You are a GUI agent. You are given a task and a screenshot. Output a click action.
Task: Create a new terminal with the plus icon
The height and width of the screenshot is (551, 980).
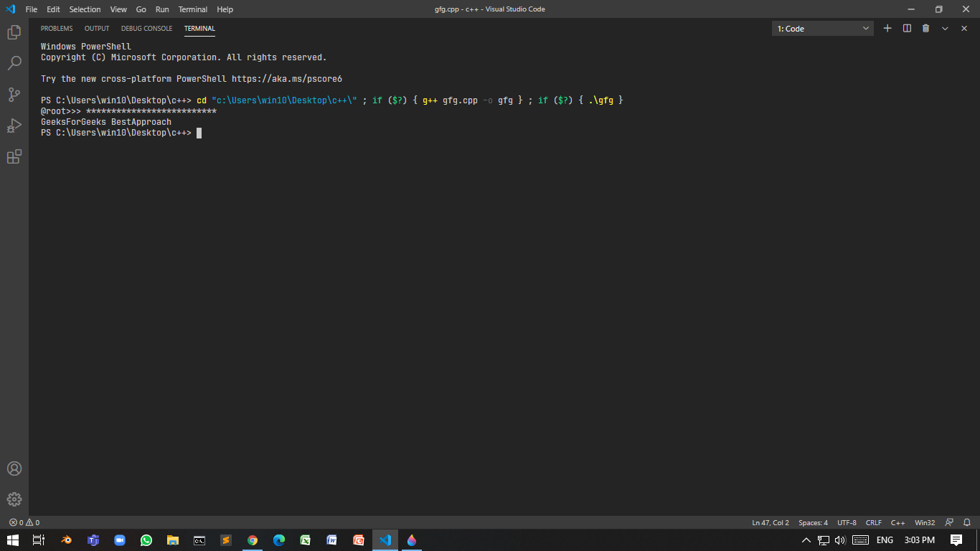coord(887,28)
